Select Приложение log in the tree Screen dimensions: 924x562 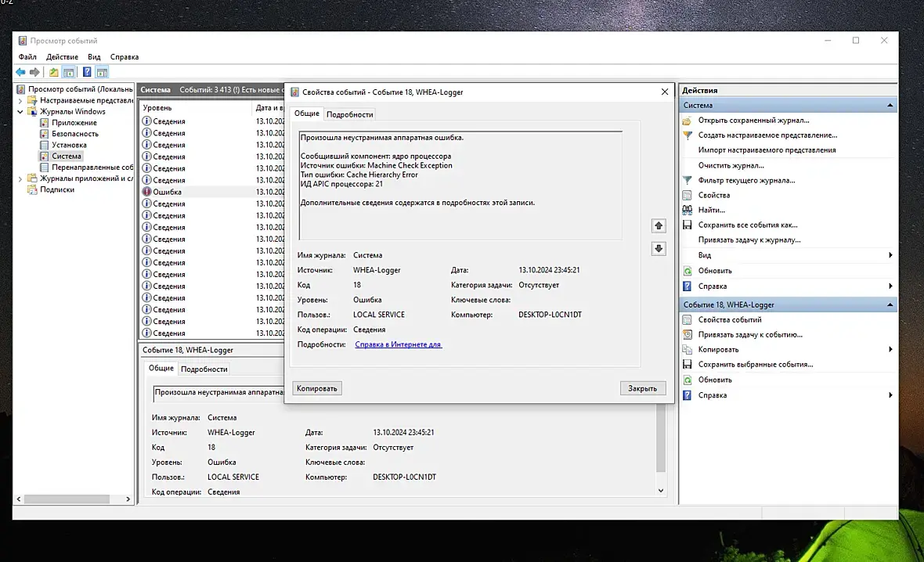coord(74,123)
